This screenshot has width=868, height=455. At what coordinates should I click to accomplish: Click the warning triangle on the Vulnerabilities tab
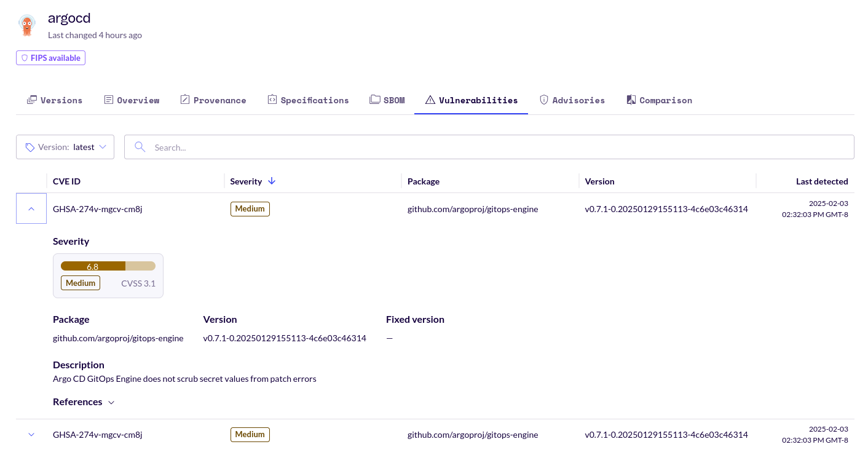click(430, 99)
